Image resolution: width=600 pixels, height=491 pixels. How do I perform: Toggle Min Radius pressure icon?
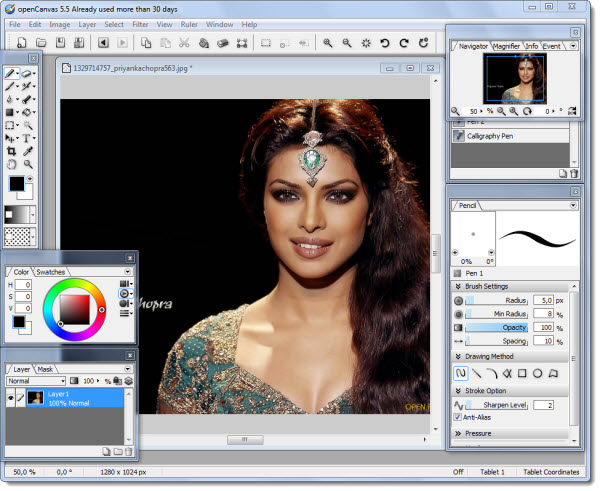(x=458, y=315)
